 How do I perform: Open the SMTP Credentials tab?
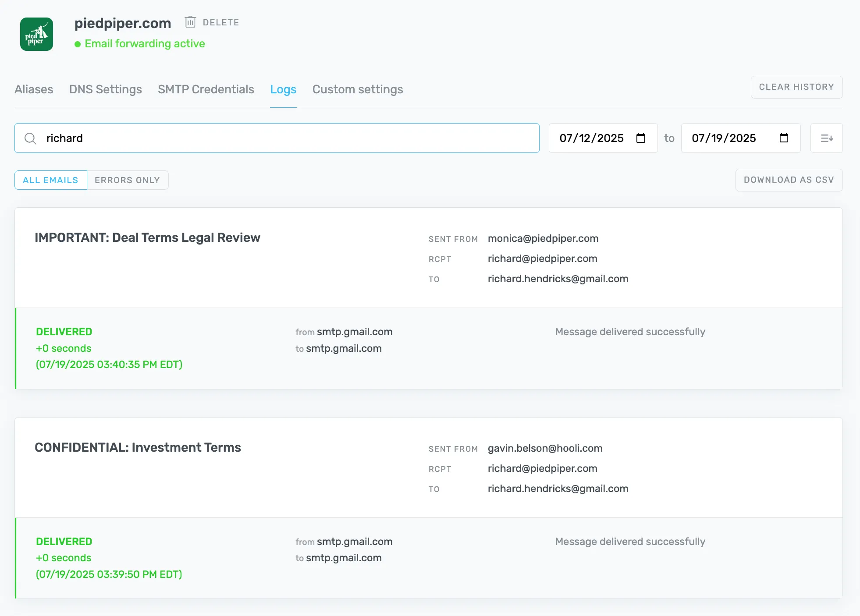tap(206, 89)
